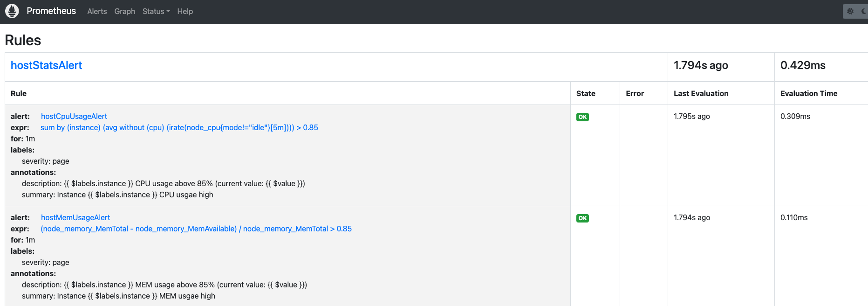Open the hostCpuUsageAlert alert link
This screenshot has height=306, width=868.
click(x=74, y=116)
